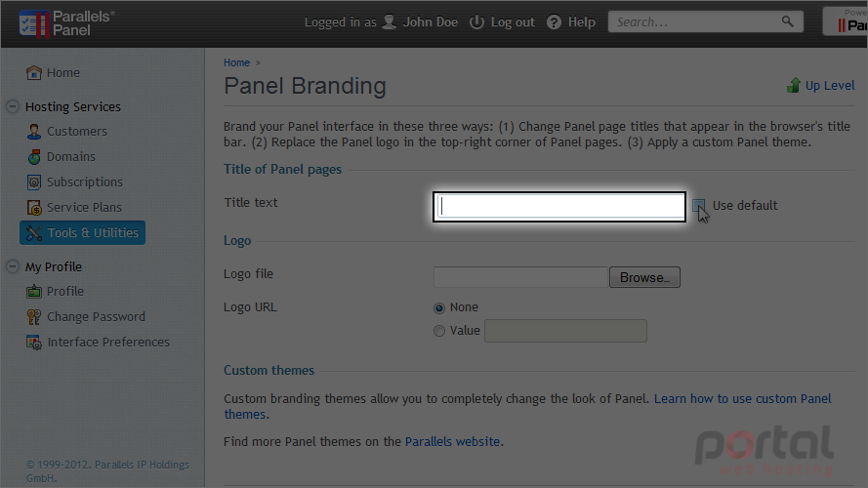The height and width of the screenshot is (488, 868).
Task: Click the Domains globe icon
Action: click(34, 157)
